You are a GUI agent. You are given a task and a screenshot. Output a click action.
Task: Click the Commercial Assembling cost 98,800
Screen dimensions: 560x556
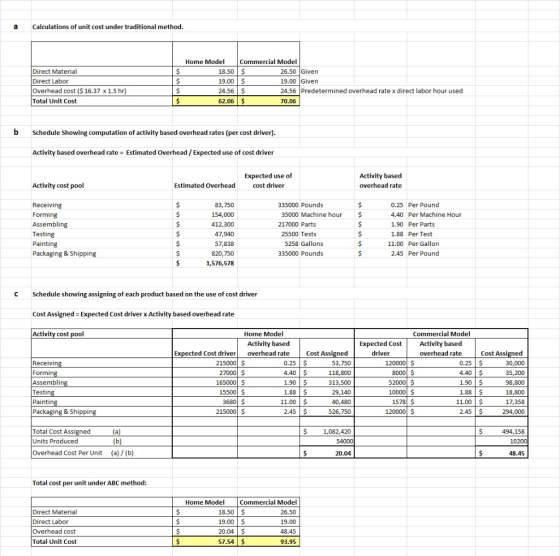click(515, 382)
